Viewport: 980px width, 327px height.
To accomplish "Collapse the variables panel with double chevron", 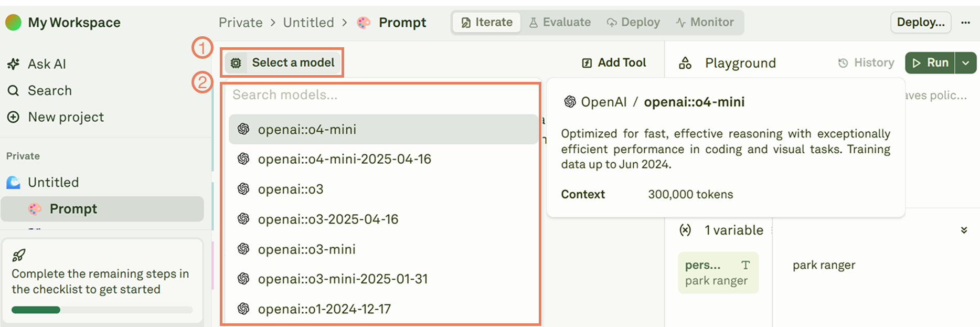I will point(964,230).
